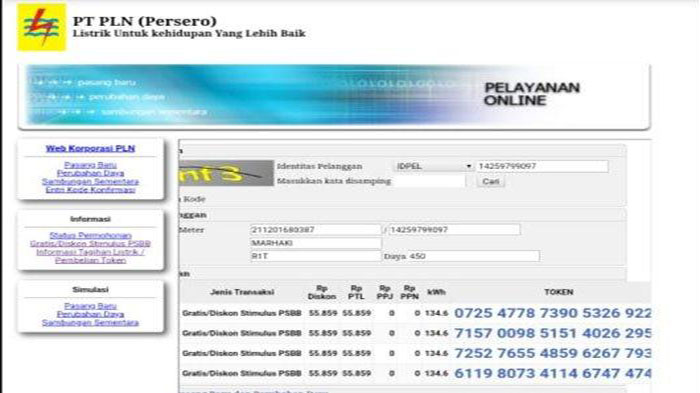Open Perubahan Daya under Simulasi
Screen dimensions: 700x393
[90, 314]
